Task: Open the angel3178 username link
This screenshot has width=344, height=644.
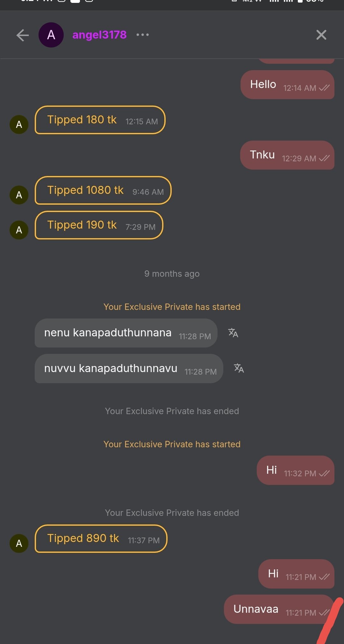Action: (99, 35)
